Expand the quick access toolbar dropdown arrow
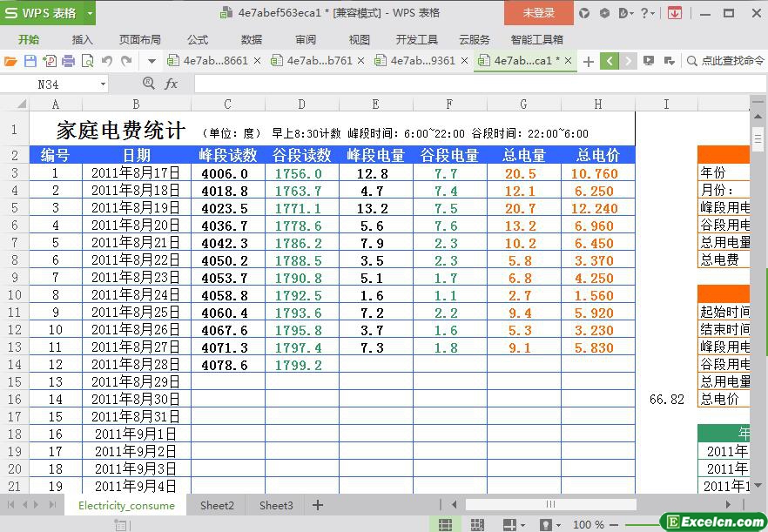The image size is (768, 532). (152, 61)
